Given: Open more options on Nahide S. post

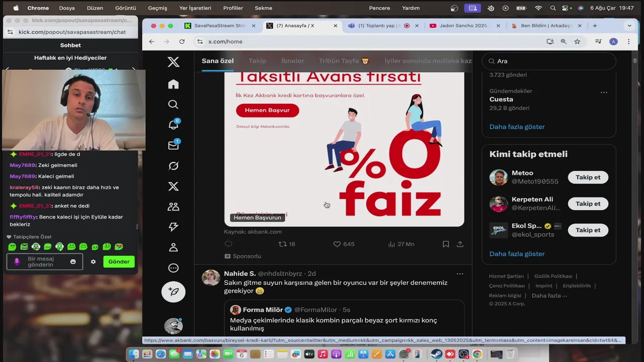Looking at the screenshot, I should [x=460, y=274].
